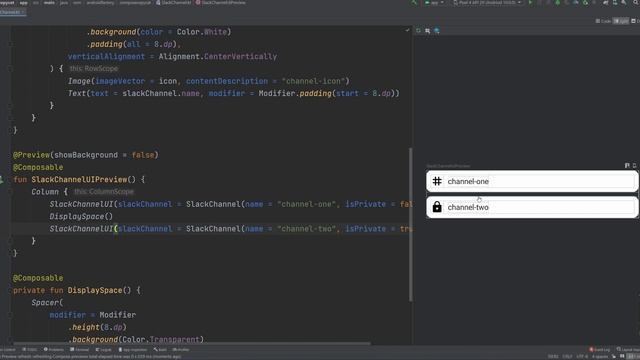
Task: Click Alignment.CenterVertically in the code
Action: click(x=218, y=56)
